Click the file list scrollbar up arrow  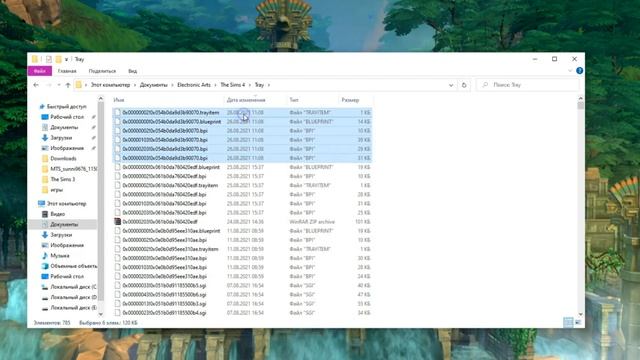(580, 98)
